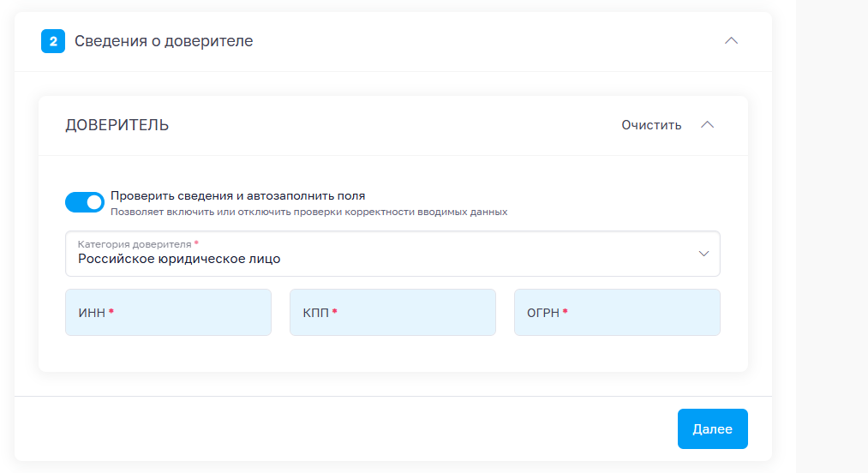Disable the data check and autofill switch
The width and height of the screenshot is (868, 473).
[85, 202]
